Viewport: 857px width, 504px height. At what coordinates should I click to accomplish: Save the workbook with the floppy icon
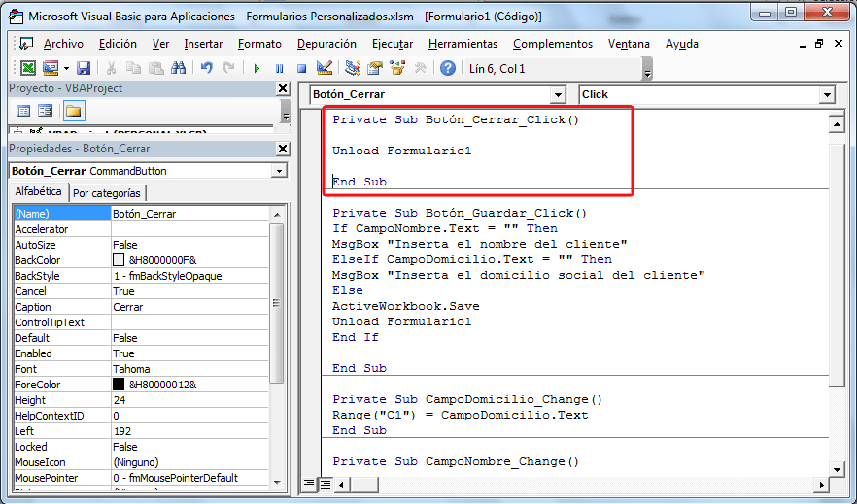pyautogui.click(x=84, y=68)
